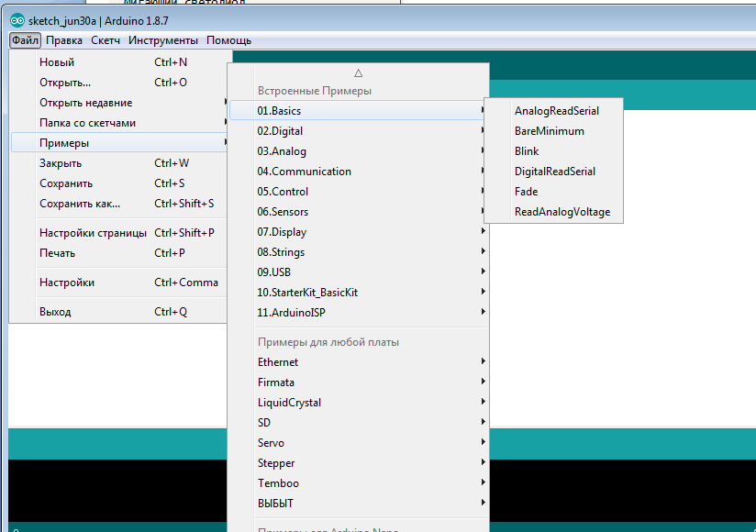
Task: Click the Arduino logo icon in title bar
Action: click(17, 21)
